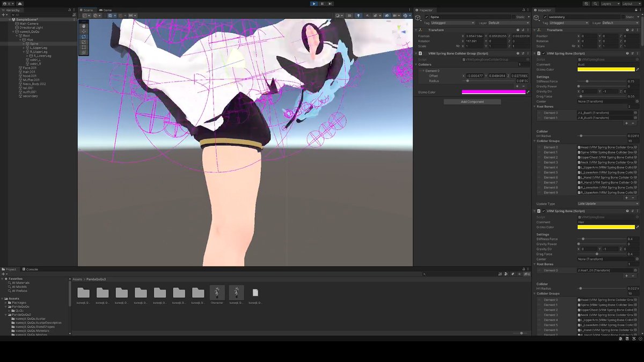This screenshot has width=644, height=362.
Task: Click the create plus button in Hierarchy
Action: pyautogui.click(x=4, y=14)
